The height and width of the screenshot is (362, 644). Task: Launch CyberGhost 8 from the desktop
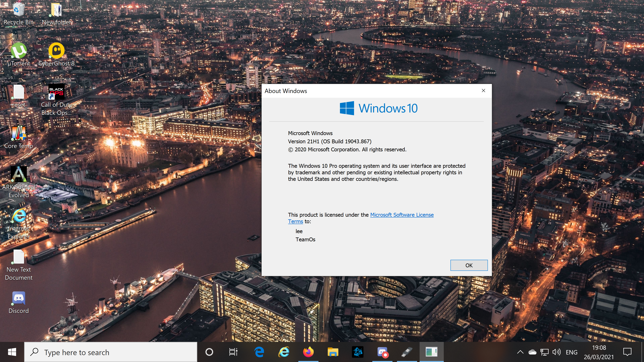57,55
